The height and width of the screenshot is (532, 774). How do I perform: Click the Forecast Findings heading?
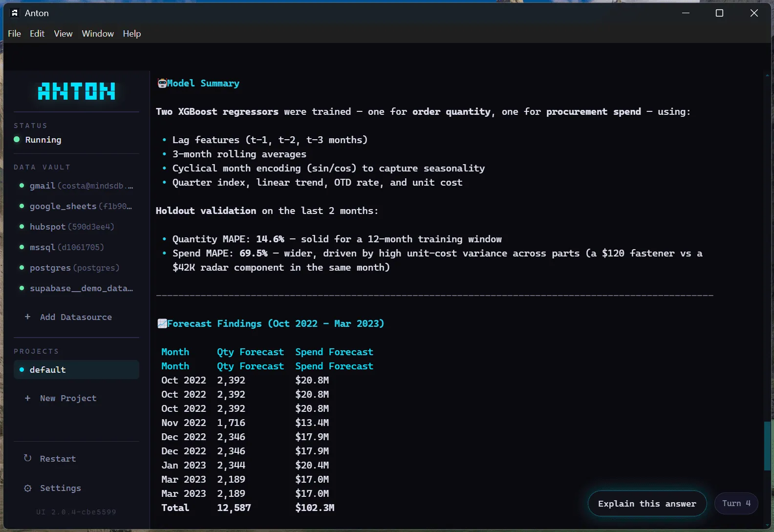coord(276,323)
